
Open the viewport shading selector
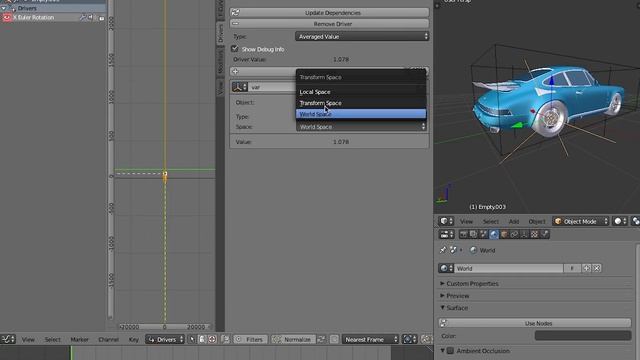[x=620, y=221]
